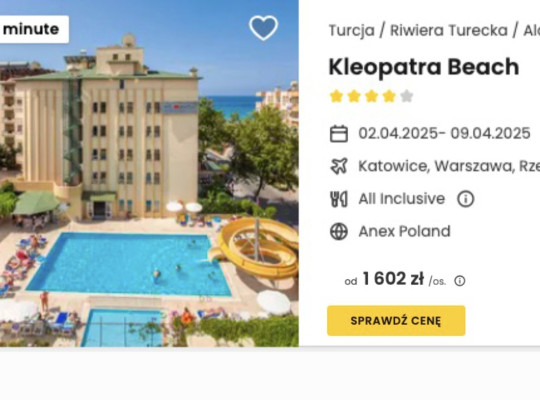
Task: Click the calendar icon next to travel dates
Action: (339, 134)
